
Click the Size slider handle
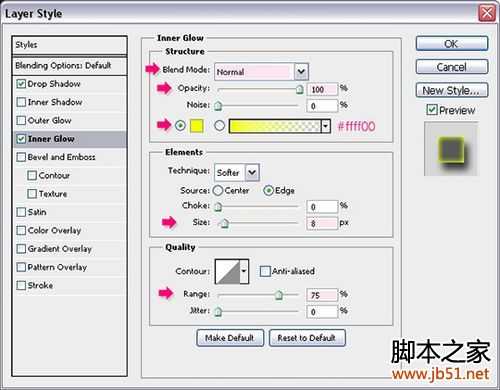tap(225, 223)
